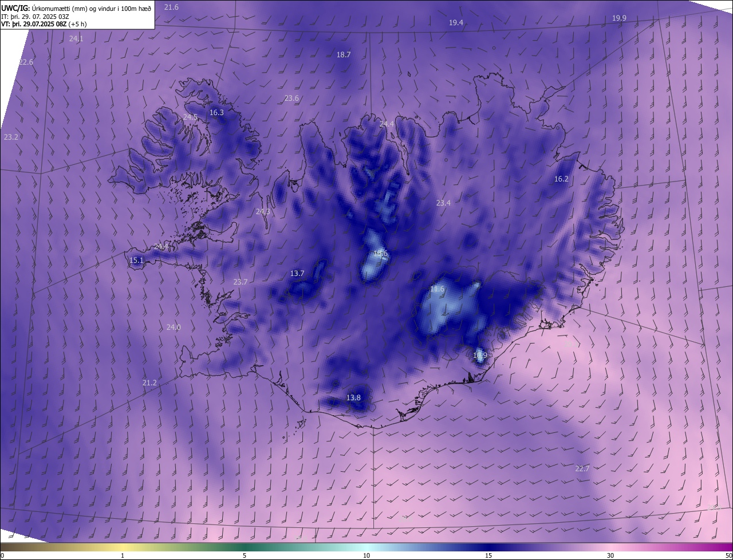This screenshot has height=560, width=733.
Task: Click the map value label 23.7
Action: tap(241, 282)
